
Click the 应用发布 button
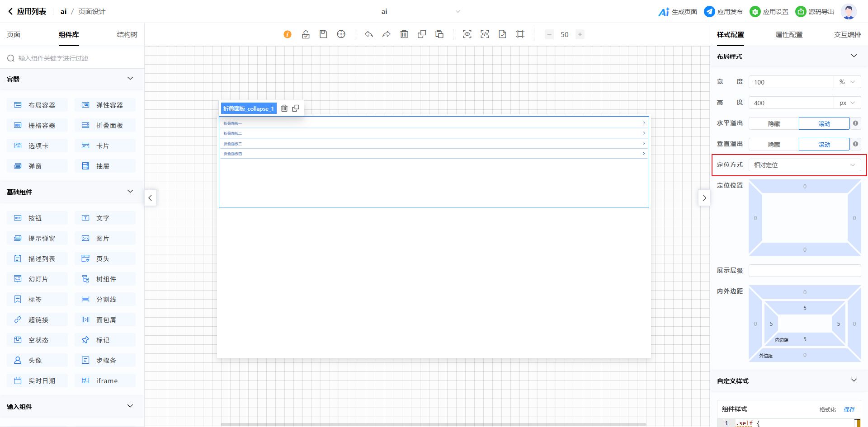tap(723, 12)
